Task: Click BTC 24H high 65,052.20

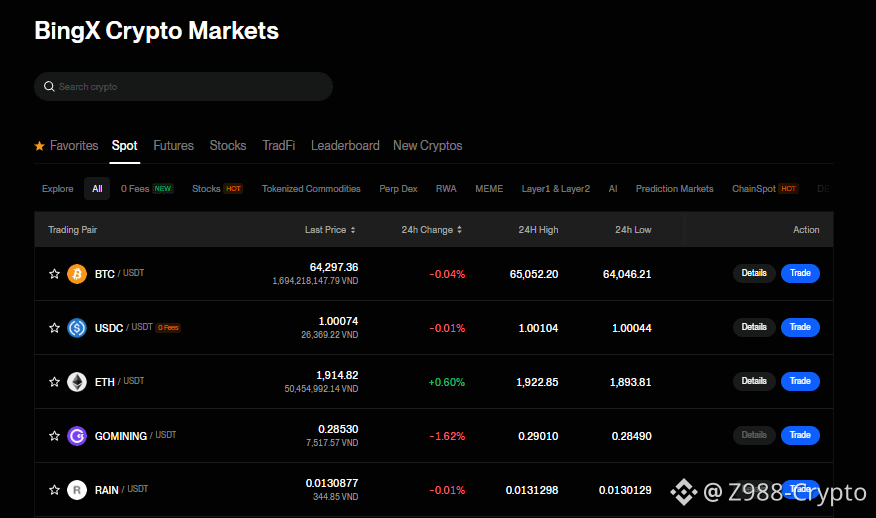Action: tap(534, 274)
